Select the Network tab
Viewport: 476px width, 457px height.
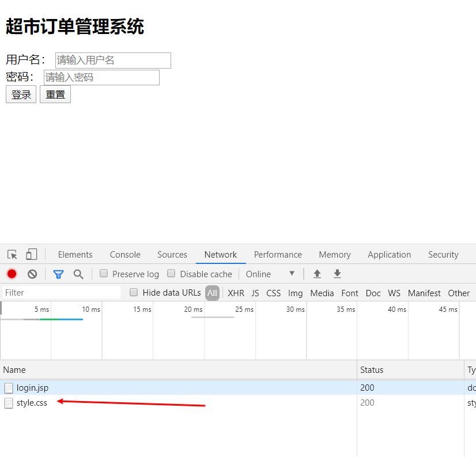221,255
